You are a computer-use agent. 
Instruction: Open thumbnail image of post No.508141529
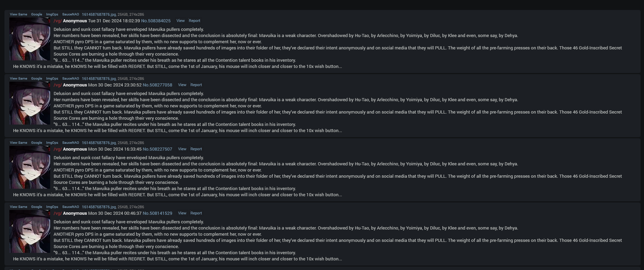(x=30, y=232)
